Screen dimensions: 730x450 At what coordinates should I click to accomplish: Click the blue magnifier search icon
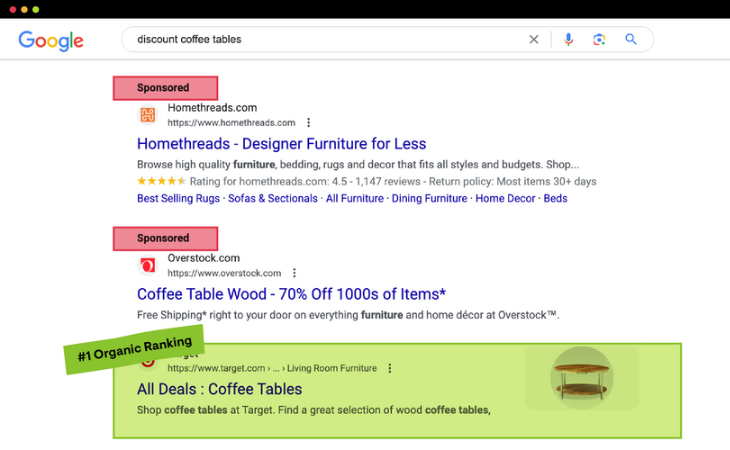tap(631, 40)
